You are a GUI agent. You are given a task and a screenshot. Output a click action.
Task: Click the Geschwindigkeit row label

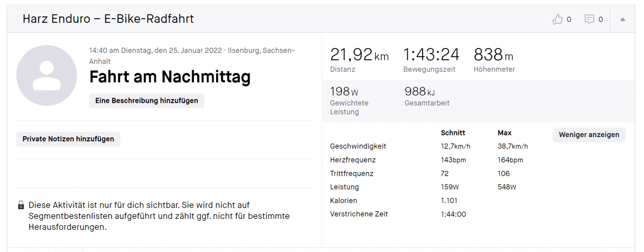point(358,146)
